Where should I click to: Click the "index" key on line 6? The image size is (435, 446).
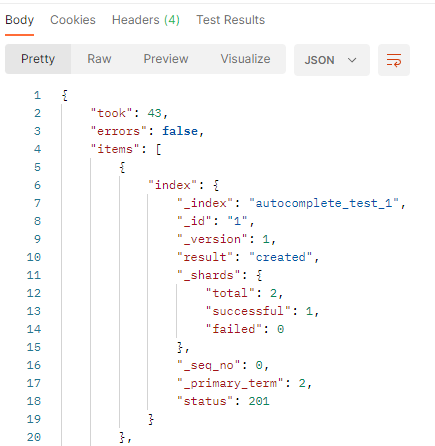point(173,185)
